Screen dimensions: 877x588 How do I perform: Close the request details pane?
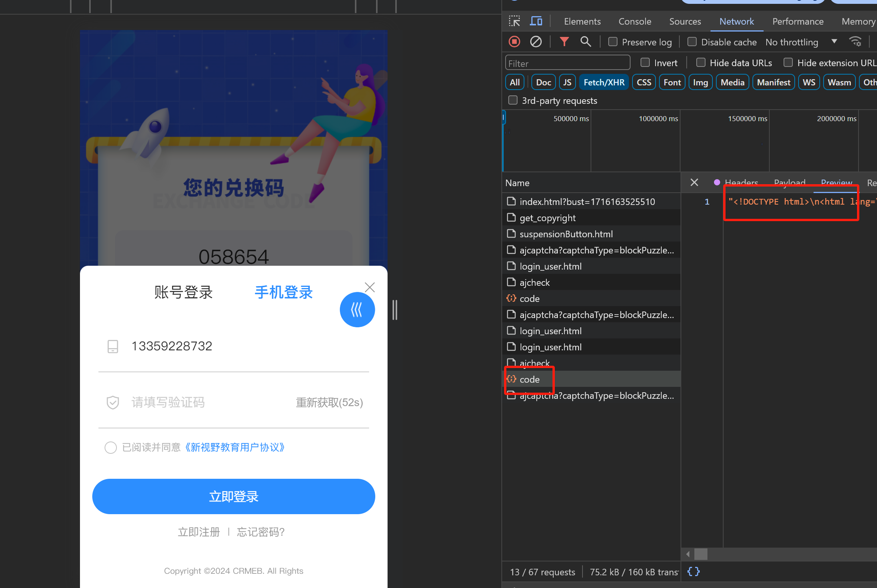tap(694, 182)
